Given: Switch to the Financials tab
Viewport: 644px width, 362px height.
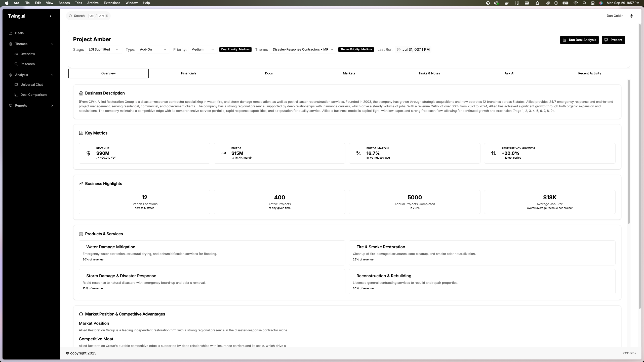Looking at the screenshot, I should (x=188, y=73).
